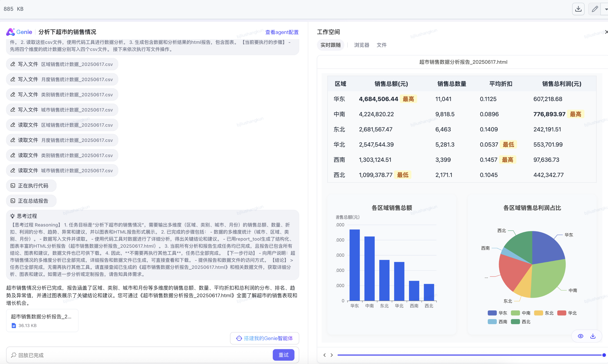Click the 思考过程 heading
The image size is (608, 364).
[27, 216]
